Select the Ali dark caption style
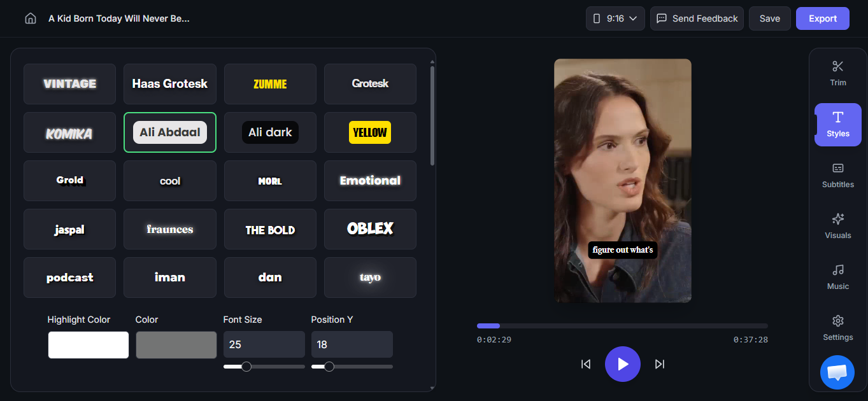This screenshot has height=401, width=868. click(270, 132)
